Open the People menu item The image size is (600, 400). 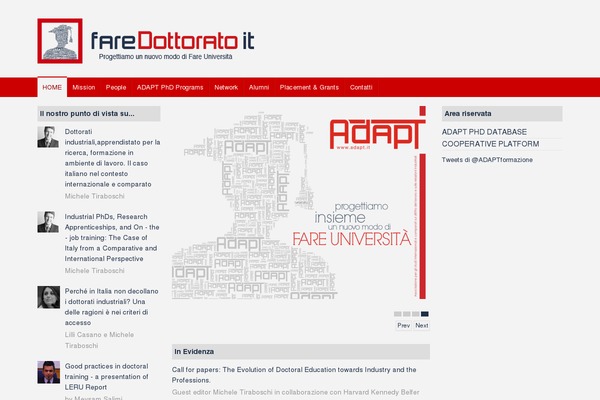pos(116,87)
